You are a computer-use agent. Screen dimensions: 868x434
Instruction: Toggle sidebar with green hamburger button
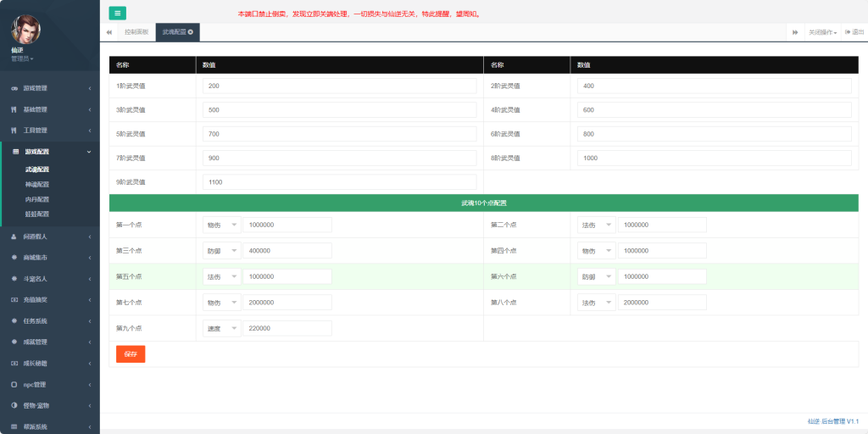tap(117, 14)
